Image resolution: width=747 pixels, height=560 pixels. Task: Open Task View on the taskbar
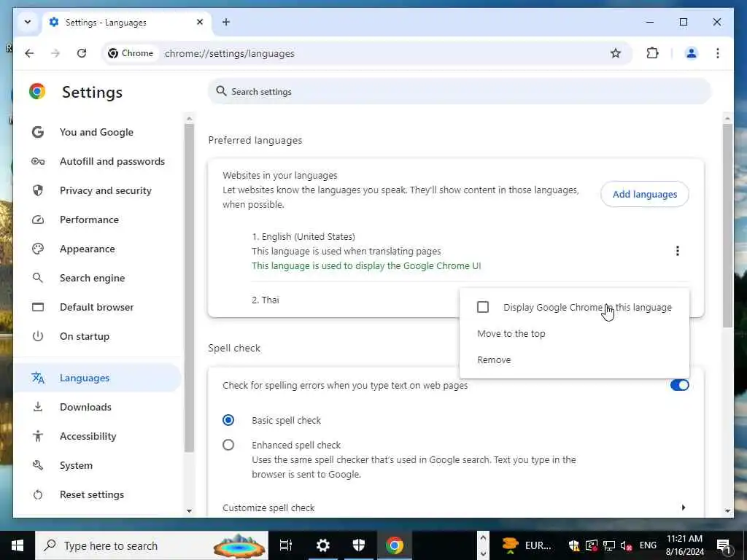click(286, 545)
